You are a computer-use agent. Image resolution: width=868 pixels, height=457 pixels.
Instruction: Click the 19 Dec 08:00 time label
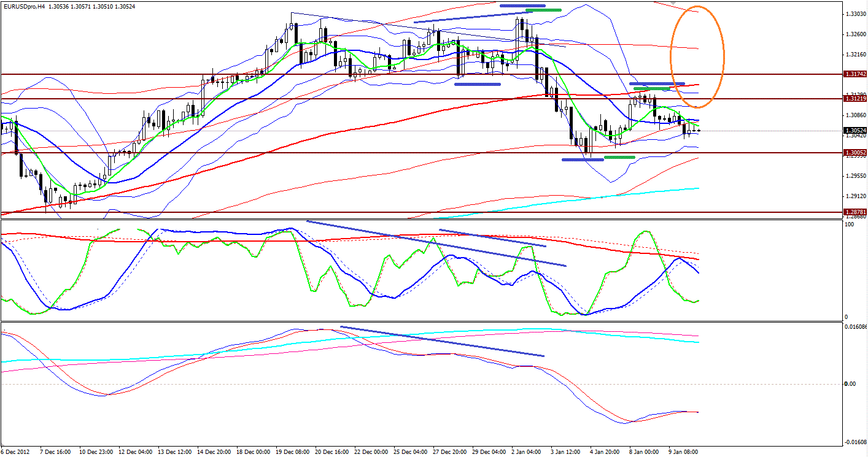[292, 451]
